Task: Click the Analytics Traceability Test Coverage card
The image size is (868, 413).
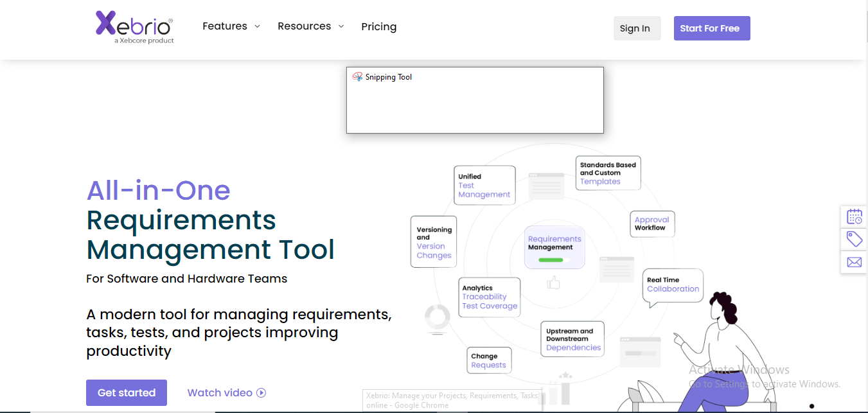Action: 490,297
